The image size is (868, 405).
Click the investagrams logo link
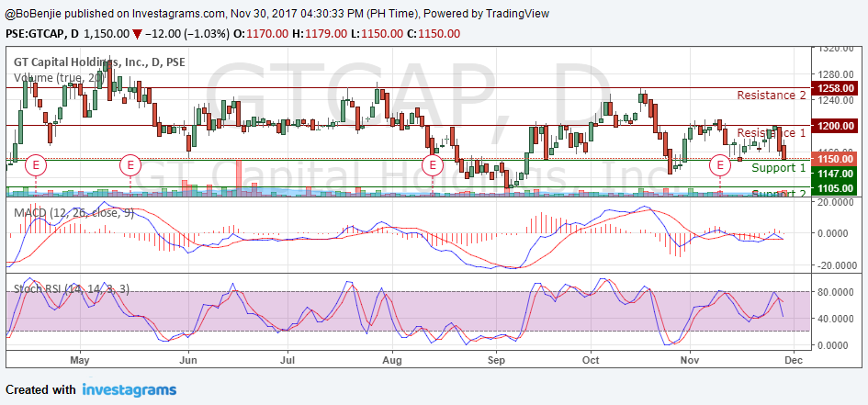click(130, 389)
